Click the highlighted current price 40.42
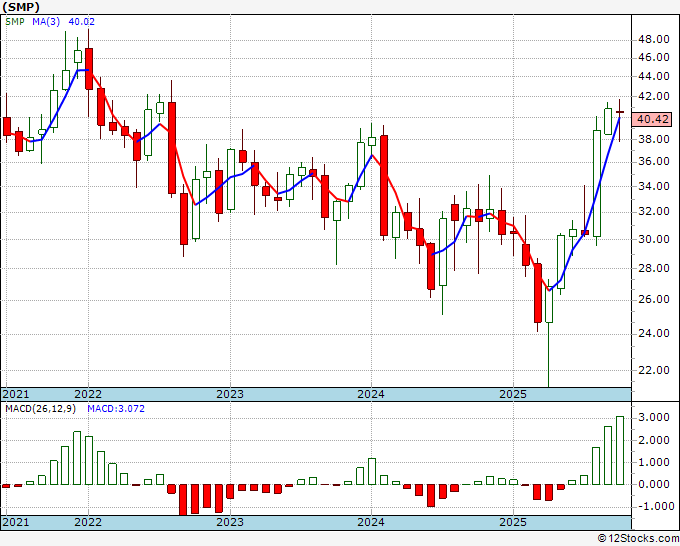Screen dimensions: 680x546 (x=654, y=119)
